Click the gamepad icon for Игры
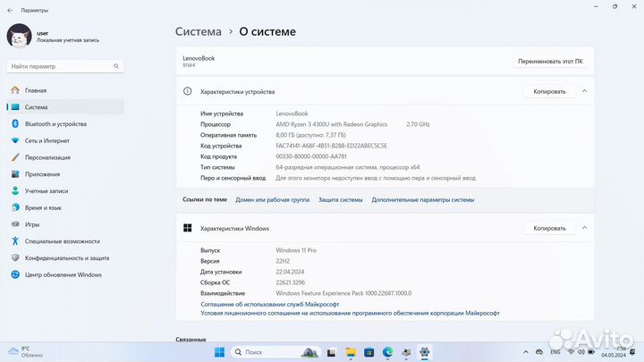The width and height of the screenshot is (644, 362). click(15, 224)
